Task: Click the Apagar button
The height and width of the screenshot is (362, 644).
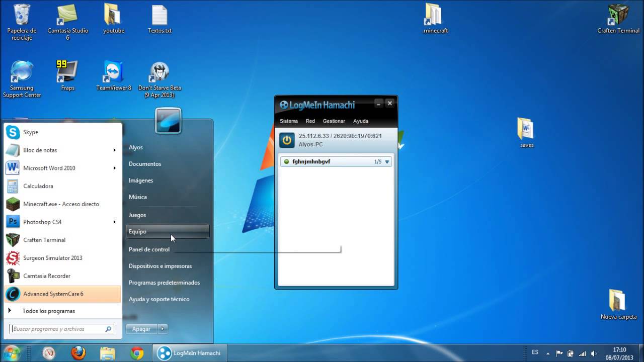Action: pyautogui.click(x=141, y=329)
